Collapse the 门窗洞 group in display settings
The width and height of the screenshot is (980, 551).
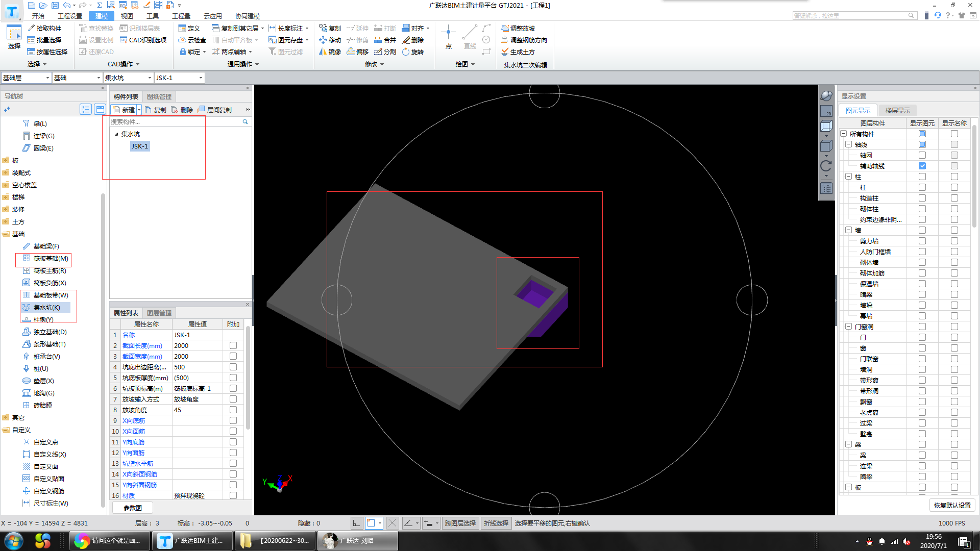(848, 327)
